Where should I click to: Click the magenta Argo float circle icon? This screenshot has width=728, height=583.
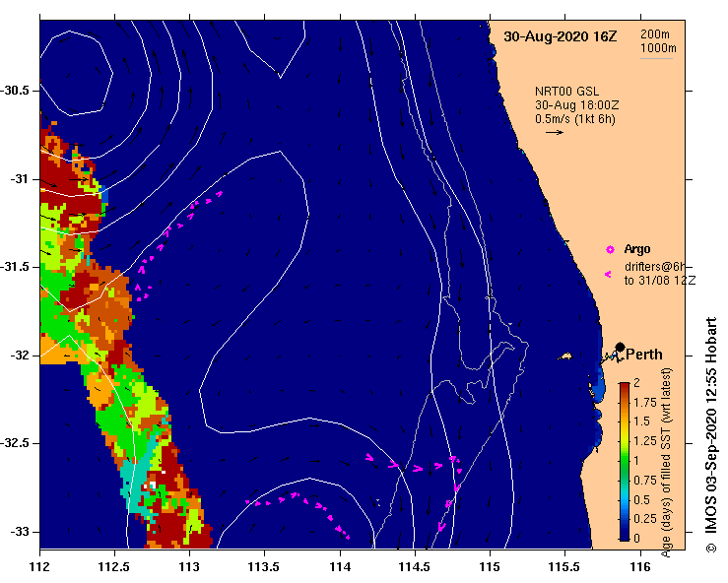click(x=610, y=250)
